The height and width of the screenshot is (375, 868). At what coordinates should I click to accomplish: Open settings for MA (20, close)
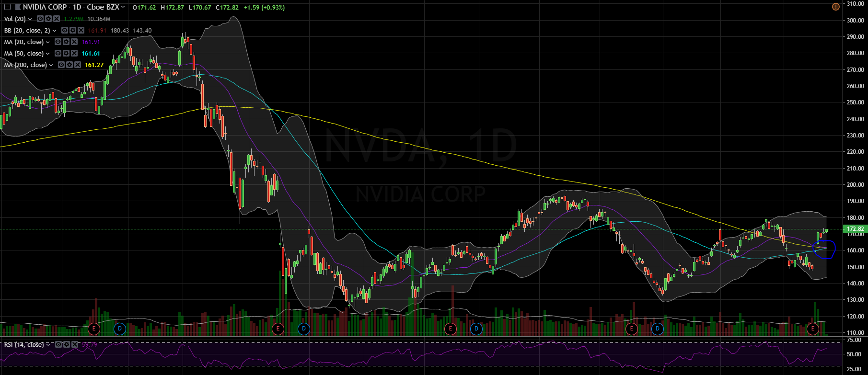66,42
